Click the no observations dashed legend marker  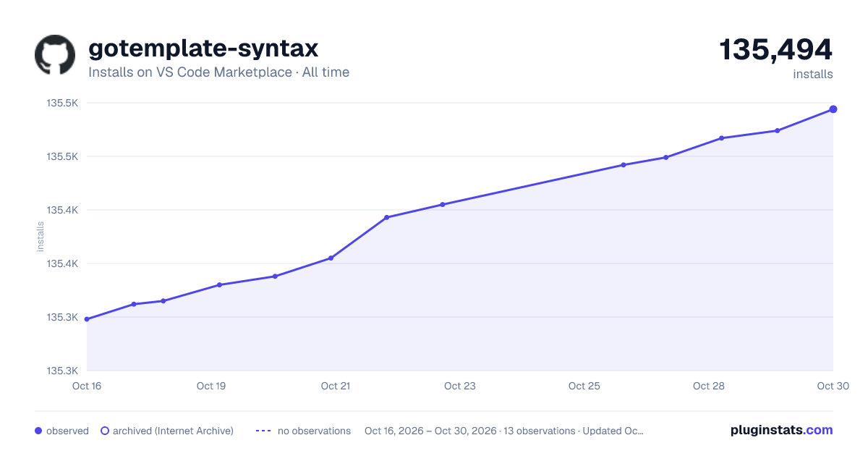263,431
